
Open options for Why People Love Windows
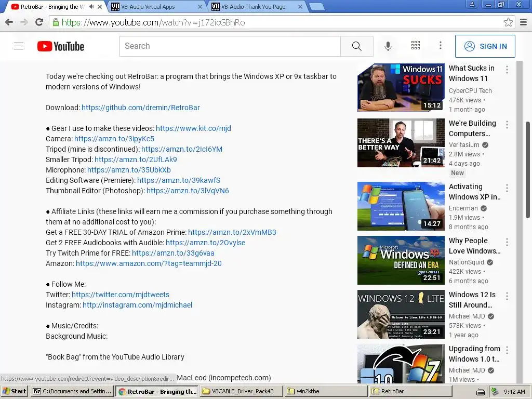pyautogui.click(x=507, y=242)
